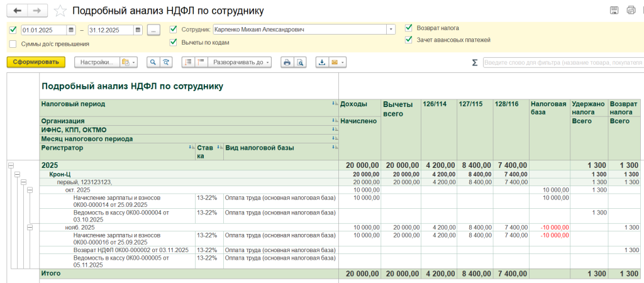Open the magnifier Find tool in toolbar
The width and height of the screenshot is (644, 283).
point(153,62)
